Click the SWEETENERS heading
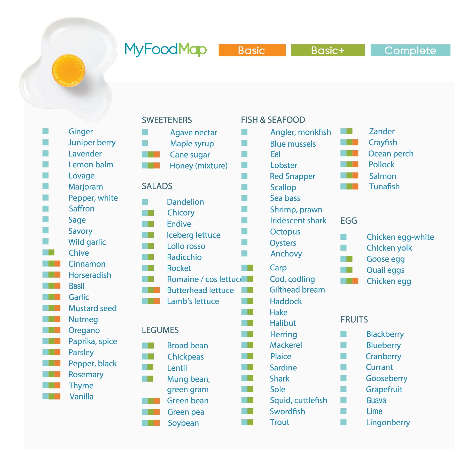 167,120
